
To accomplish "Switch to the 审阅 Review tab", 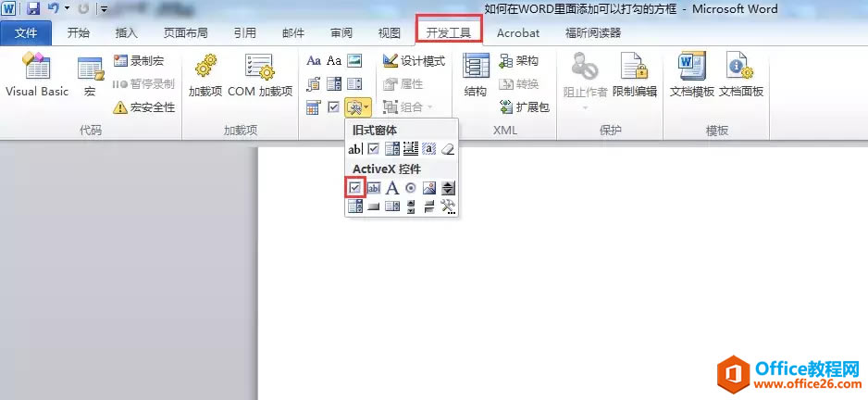I will click(341, 33).
